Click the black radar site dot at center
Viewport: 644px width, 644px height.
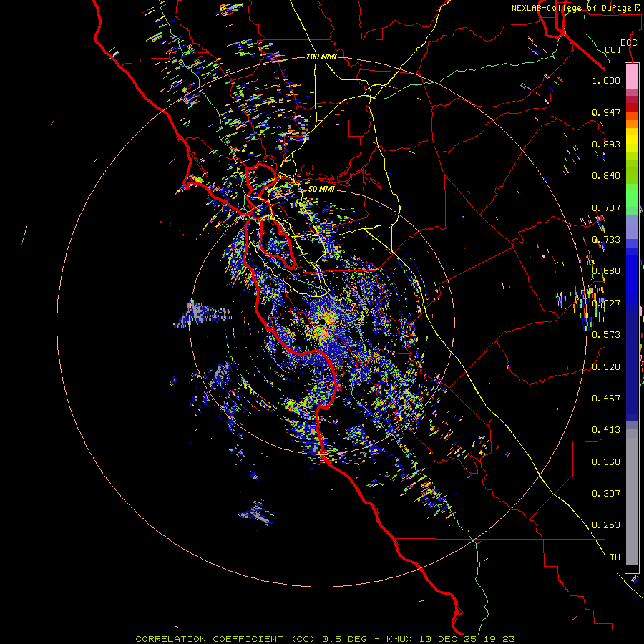click(x=323, y=321)
